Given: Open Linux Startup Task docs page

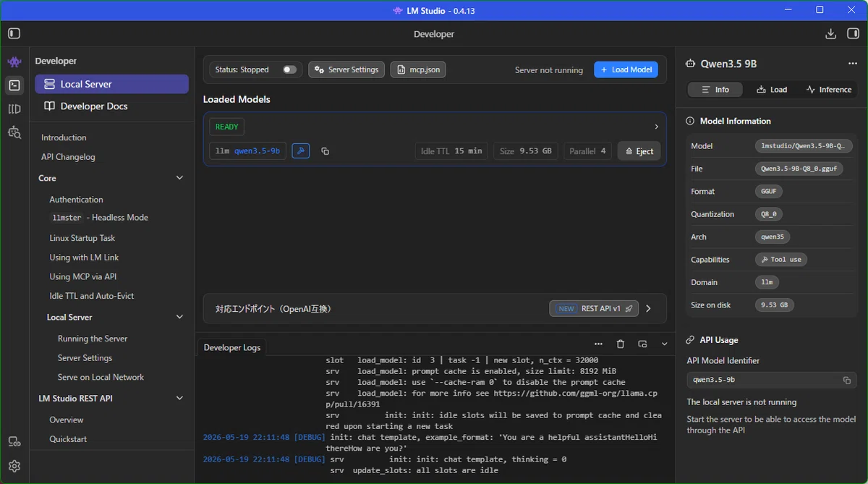Looking at the screenshot, I should [82, 238].
